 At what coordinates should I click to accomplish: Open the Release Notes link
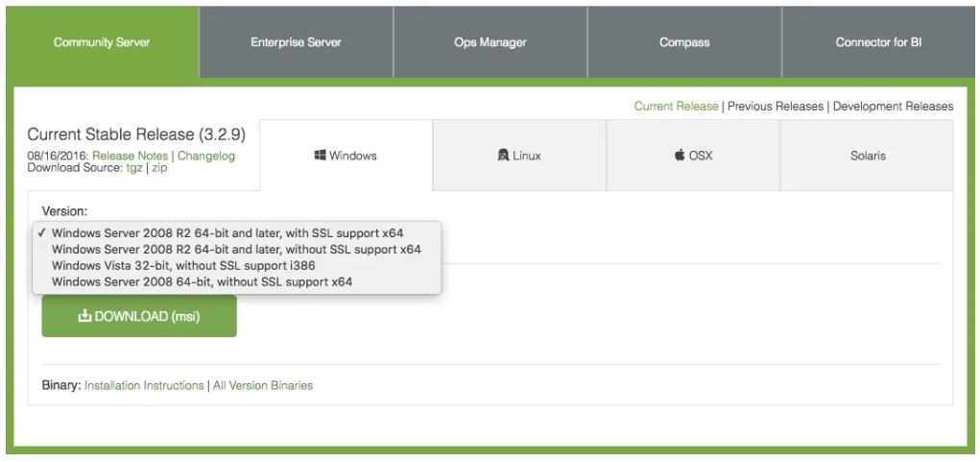coord(131,156)
